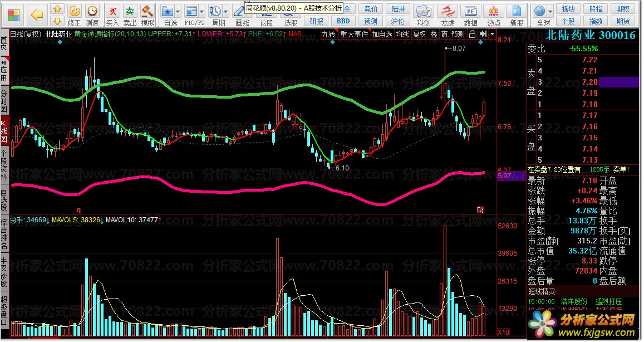
Task: Toggle the 均线 moving average lines
Action: tap(402, 34)
